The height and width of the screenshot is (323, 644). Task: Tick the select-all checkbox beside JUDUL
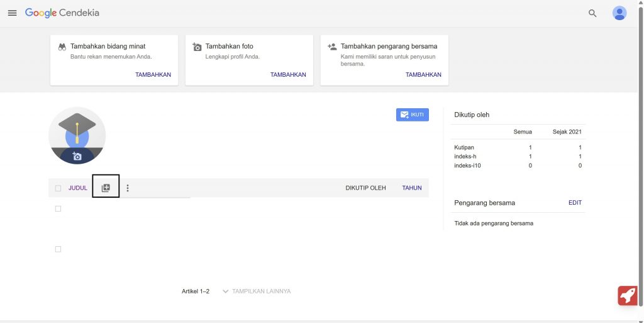(x=58, y=188)
